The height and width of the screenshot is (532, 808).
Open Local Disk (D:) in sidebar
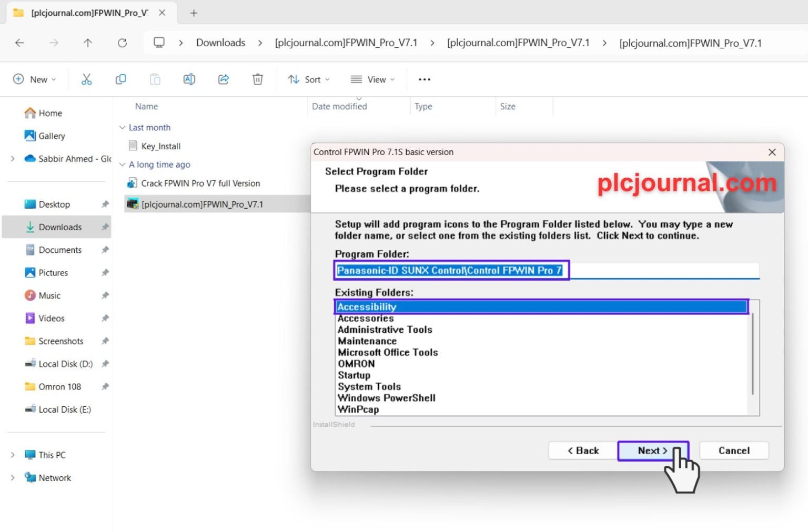pyautogui.click(x=64, y=363)
